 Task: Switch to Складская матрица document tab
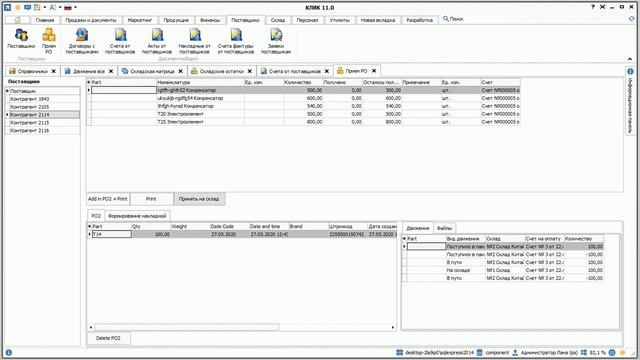(x=152, y=71)
